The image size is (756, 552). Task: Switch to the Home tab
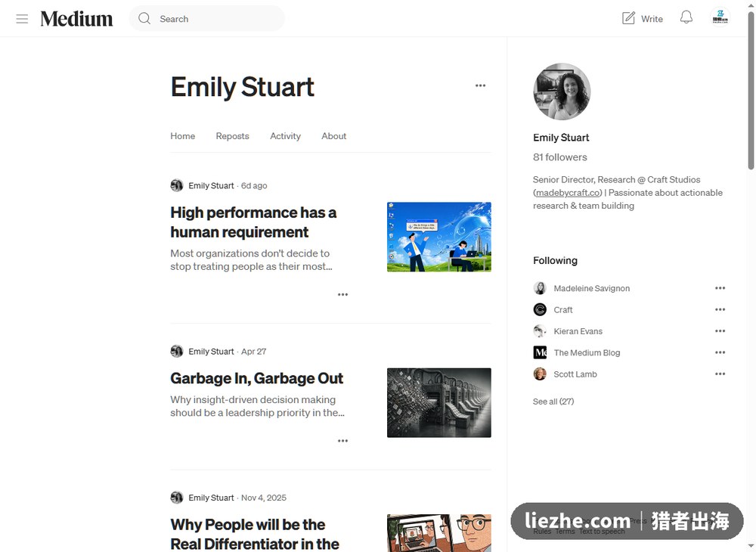(x=183, y=136)
